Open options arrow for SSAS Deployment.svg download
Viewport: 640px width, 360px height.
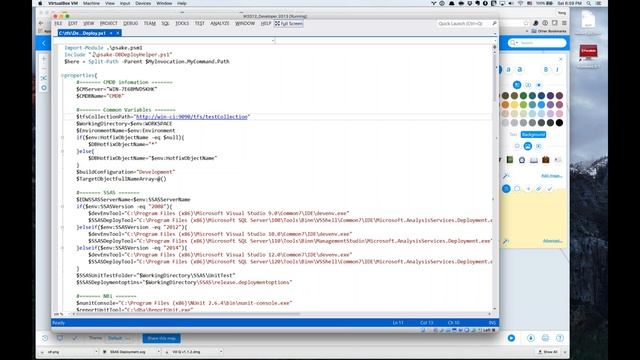(158, 352)
